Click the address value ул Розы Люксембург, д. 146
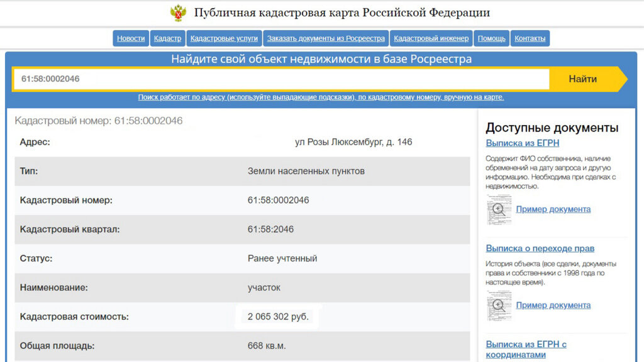This screenshot has height=362, width=644. click(x=353, y=142)
